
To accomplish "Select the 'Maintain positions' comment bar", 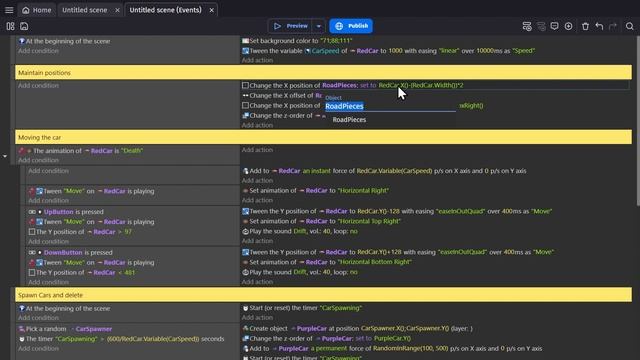I will (323, 73).
